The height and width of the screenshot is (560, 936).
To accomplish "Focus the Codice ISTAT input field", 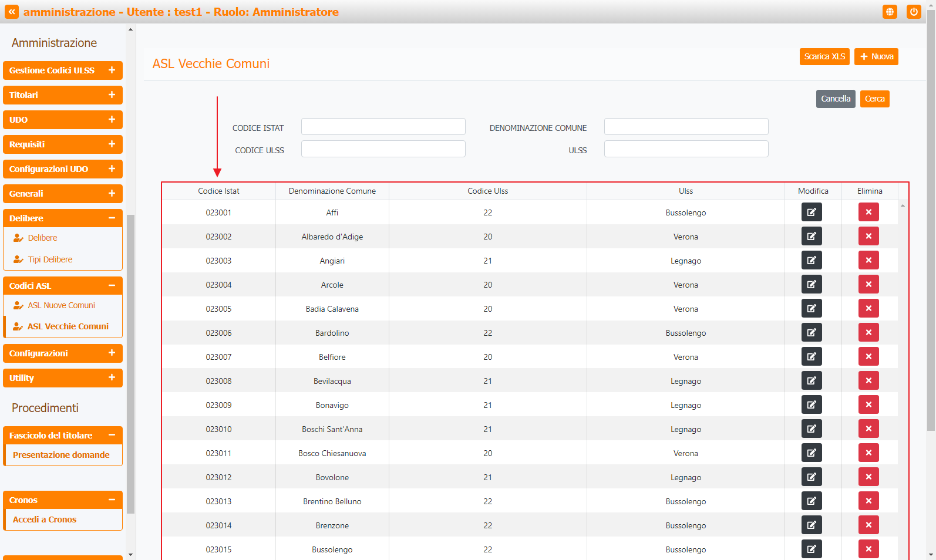I will [383, 127].
